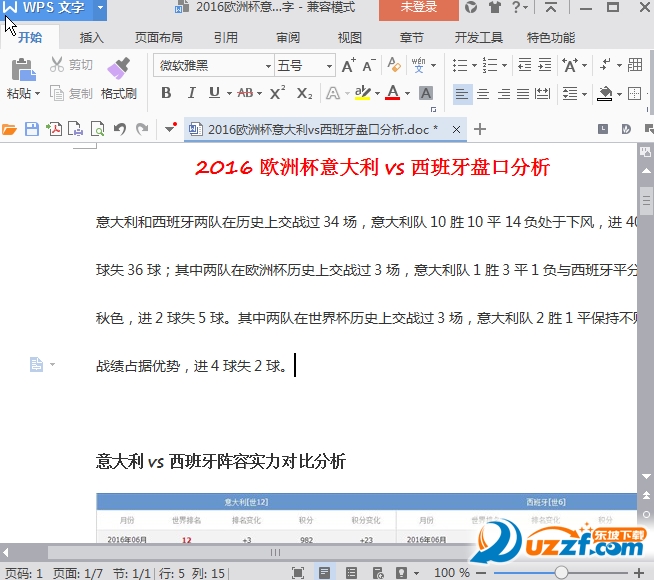The width and height of the screenshot is (654, 580).
Task: Open the folder icon in quick toolbar
Action: (x=10, y=129)
